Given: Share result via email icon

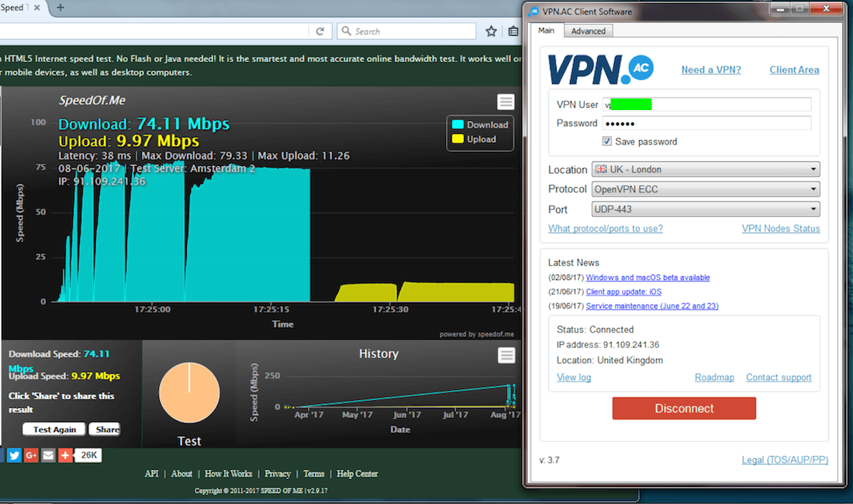Looking at the screenshot, I should (48, 455).
